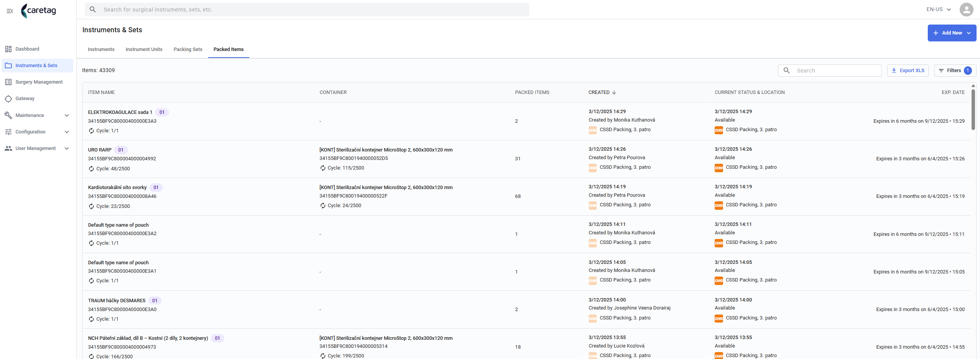
Task: Open Surgery Management from the sidebar
Action: coord(37,82)
